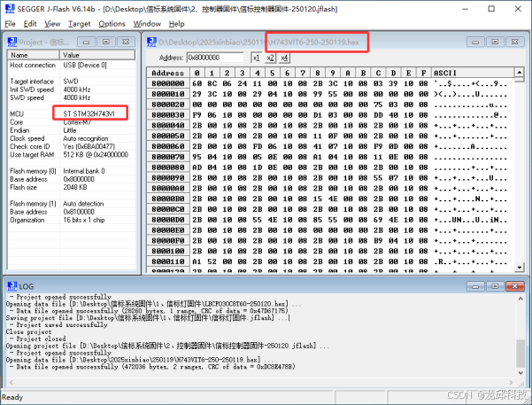
Task: Minimize the hex data window
Action: [x=475, y=42]
